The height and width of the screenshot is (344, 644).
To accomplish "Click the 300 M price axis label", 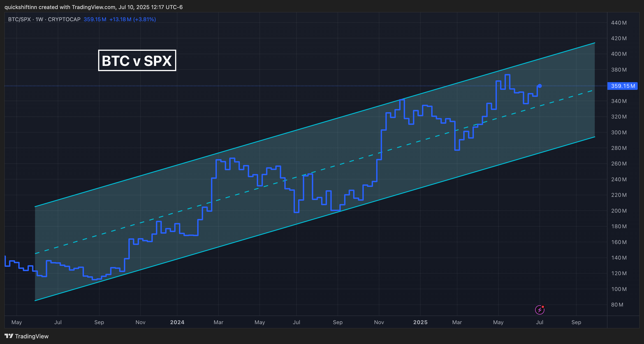I will click(619, 132).
